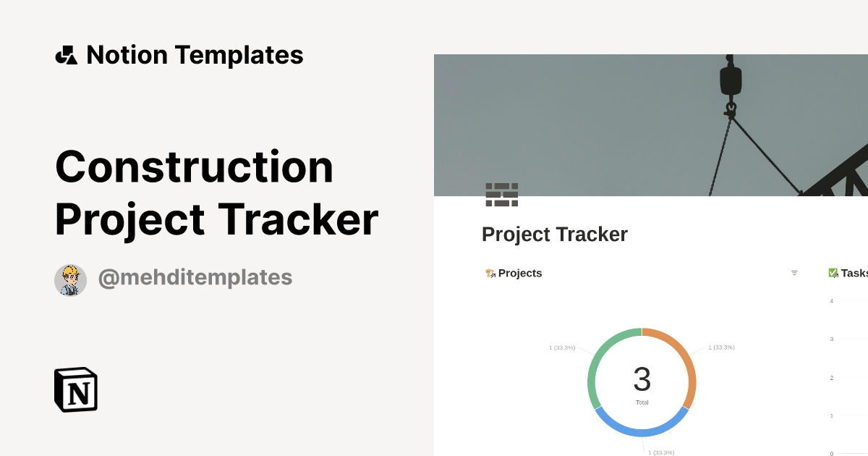Click the green checkmark icon beside Tasks

pyautogui.click(x=834, y=272)
